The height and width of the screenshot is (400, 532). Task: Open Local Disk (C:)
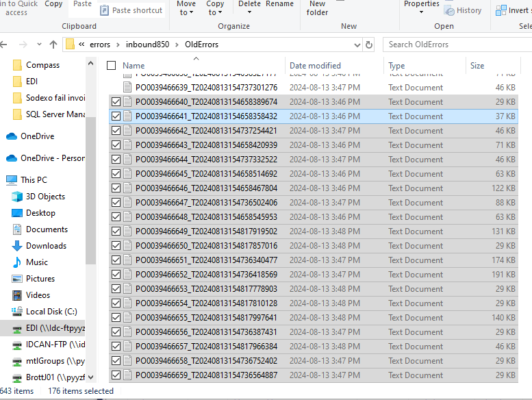[44, 312]
